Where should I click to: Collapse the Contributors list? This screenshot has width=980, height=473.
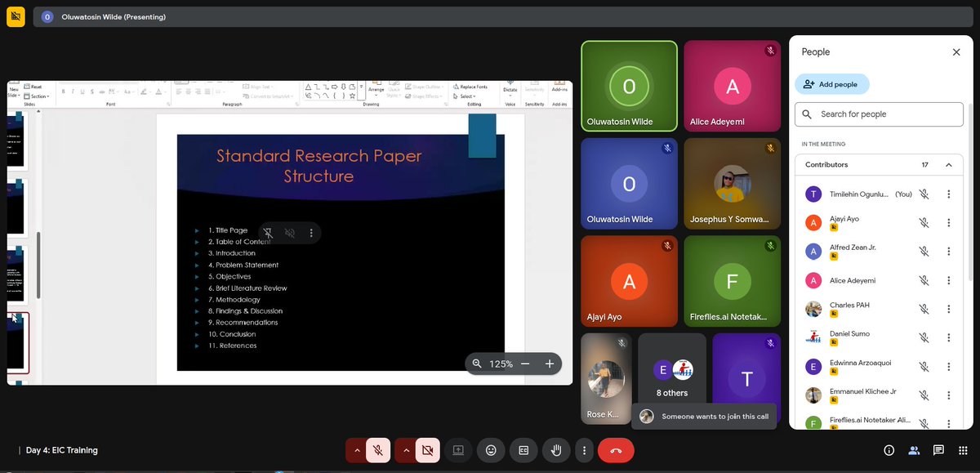tap(948, 164)
